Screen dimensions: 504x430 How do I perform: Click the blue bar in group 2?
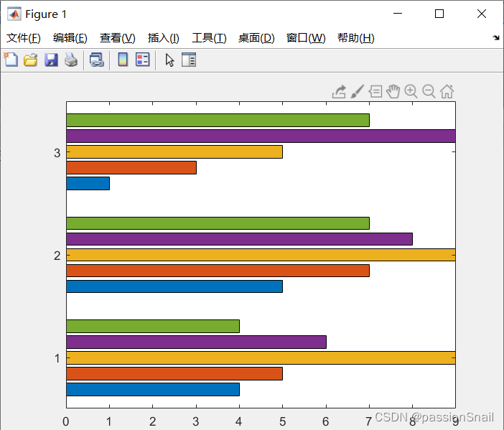click(x=174, y=286)
